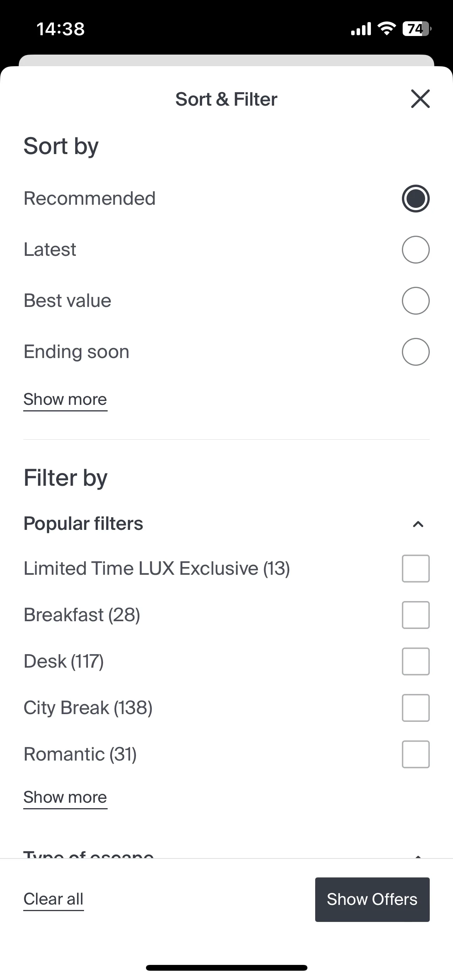Viewport: 453px width, 980px height.
Task: Tap the cellular signal bars icon
Action: [x=361, y=29]
